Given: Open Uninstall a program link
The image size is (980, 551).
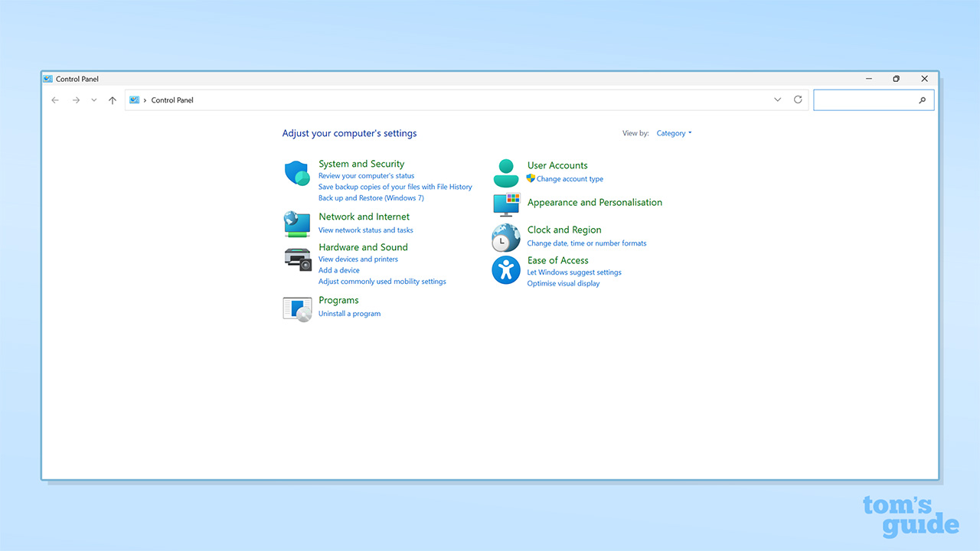Looking at the screenshot, I should point(349,314).
